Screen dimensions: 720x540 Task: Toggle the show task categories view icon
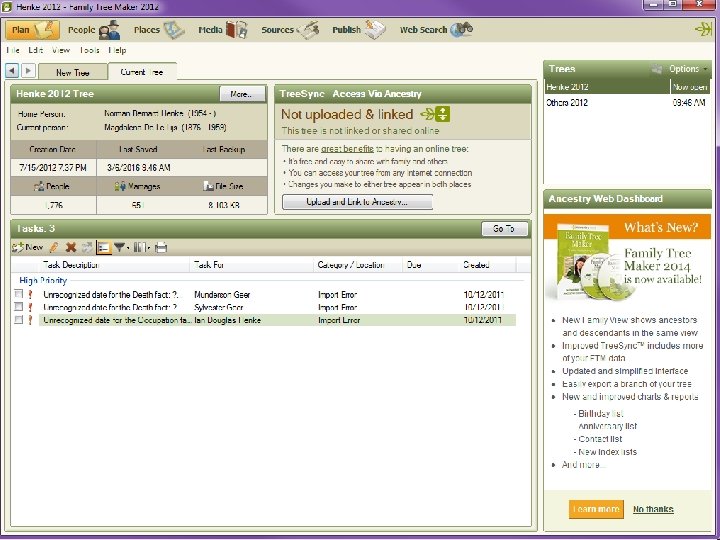click(x=104, y=248)
